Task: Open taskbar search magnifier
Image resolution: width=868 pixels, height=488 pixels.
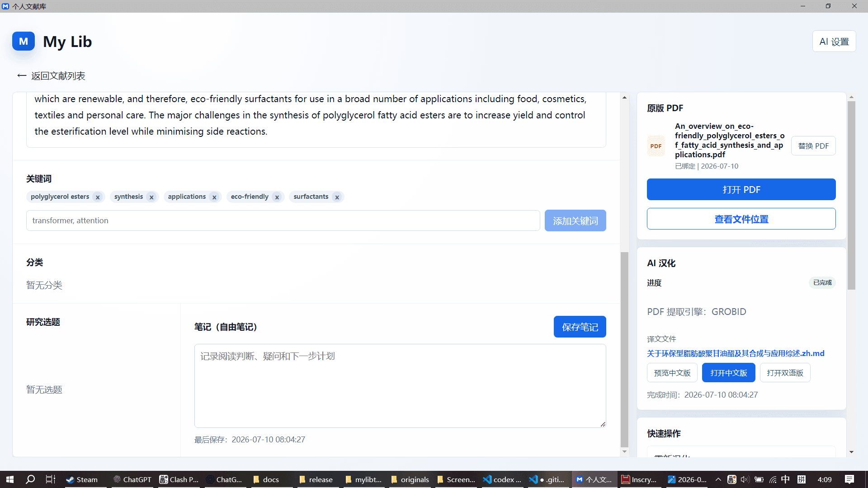Action: pos(30,479)
